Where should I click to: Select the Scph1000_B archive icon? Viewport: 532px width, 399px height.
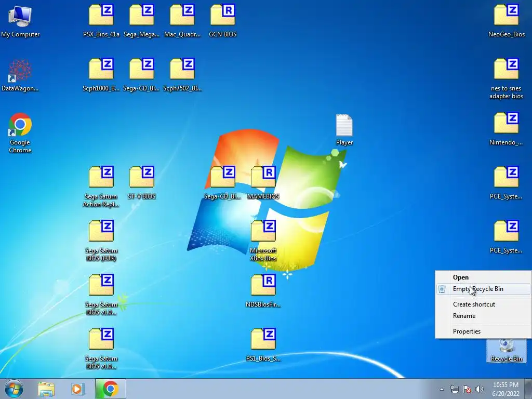click(x=101, y=75)
